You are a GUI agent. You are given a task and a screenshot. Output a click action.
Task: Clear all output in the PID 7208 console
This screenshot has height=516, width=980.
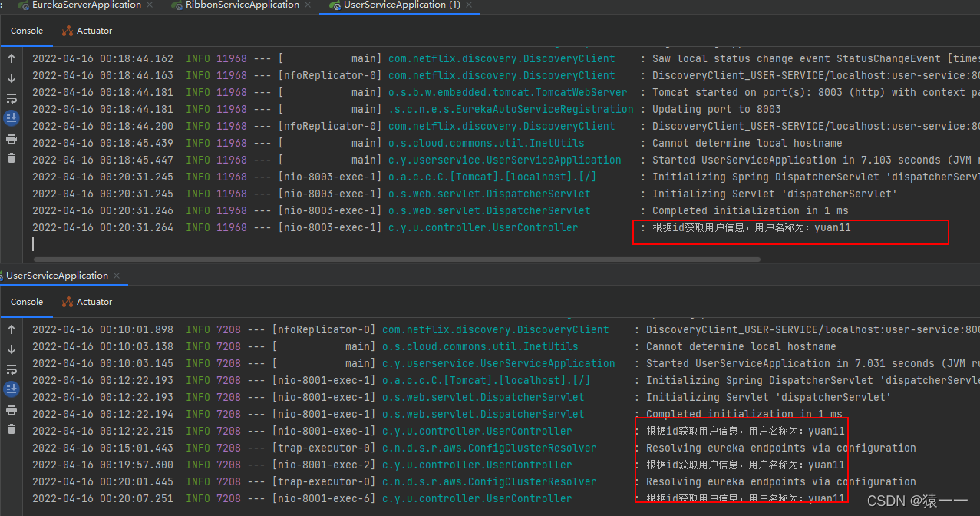point(11,429)
